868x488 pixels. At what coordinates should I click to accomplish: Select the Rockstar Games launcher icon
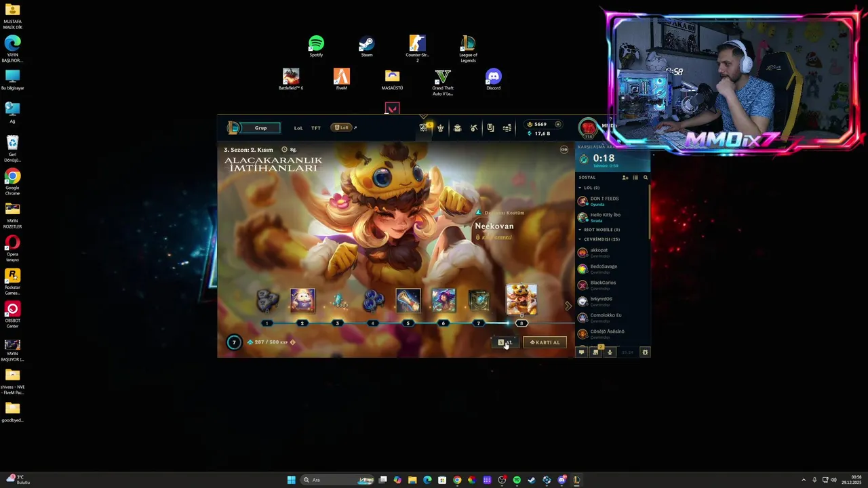[12, 282]
